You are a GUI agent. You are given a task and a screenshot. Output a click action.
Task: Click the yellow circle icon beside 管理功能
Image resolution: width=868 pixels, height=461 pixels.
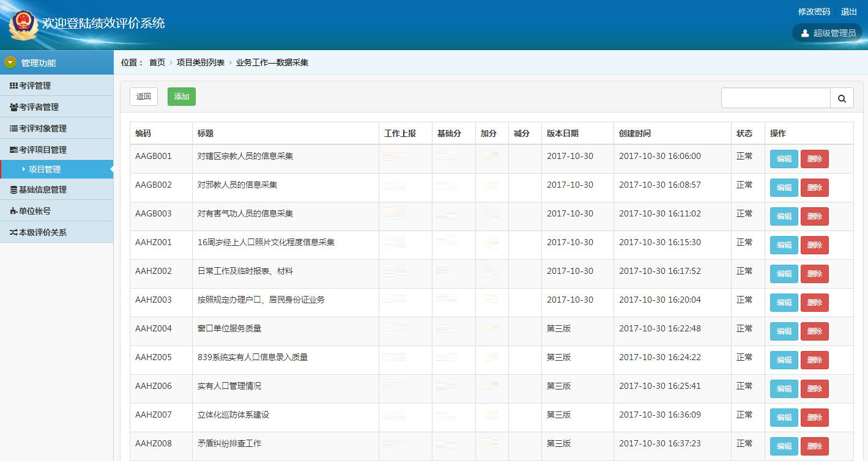[x=10, y=62]
